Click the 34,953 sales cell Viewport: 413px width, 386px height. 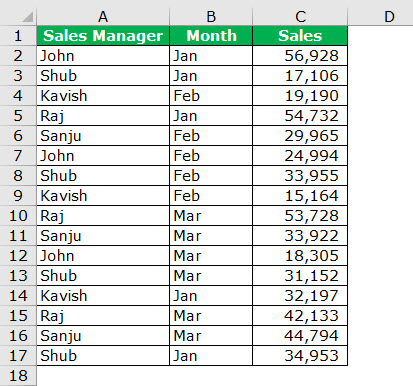300,356
